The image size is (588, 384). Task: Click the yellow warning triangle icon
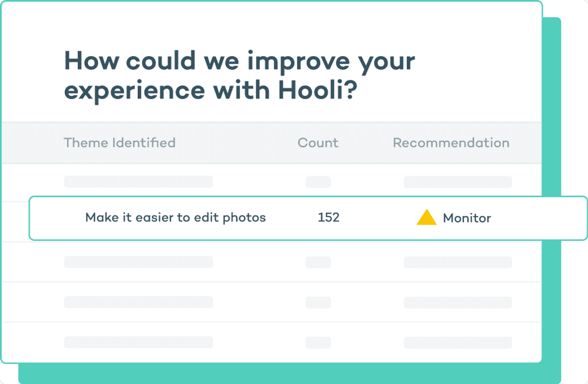[x=426, y=218]
